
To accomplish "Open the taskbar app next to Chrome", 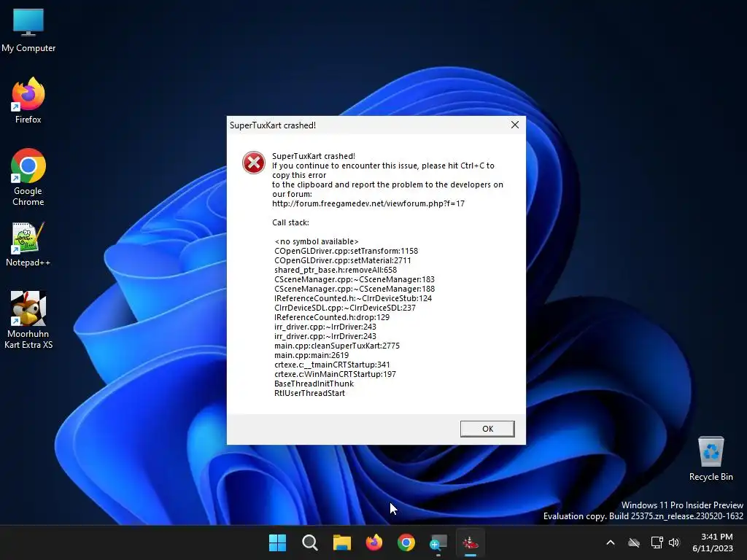I will tap(438, 542).
